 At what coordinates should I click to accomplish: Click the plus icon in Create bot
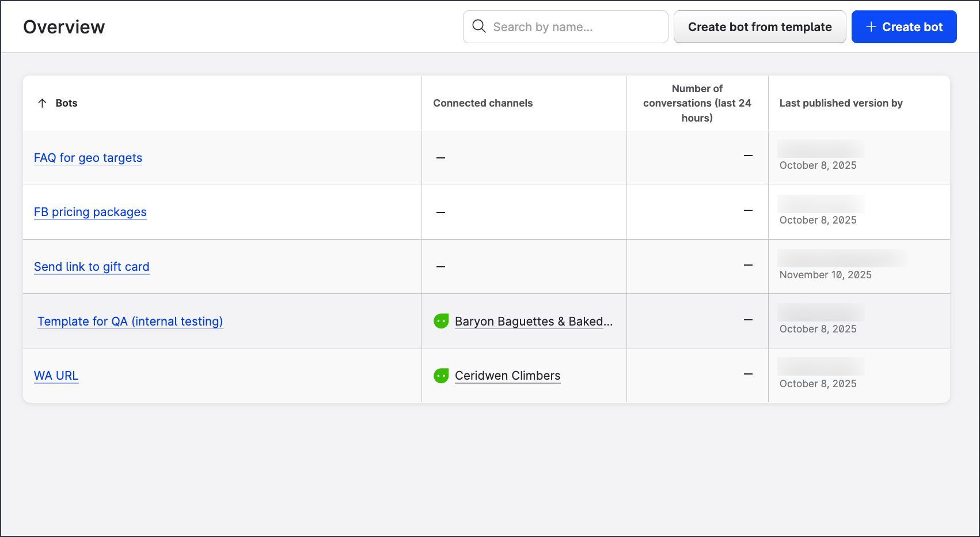pos(871,27)
